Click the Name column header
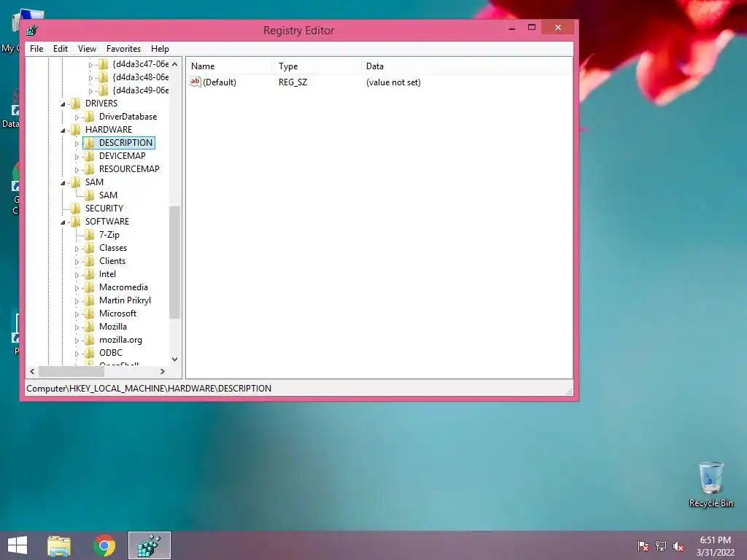 point(229,66)
